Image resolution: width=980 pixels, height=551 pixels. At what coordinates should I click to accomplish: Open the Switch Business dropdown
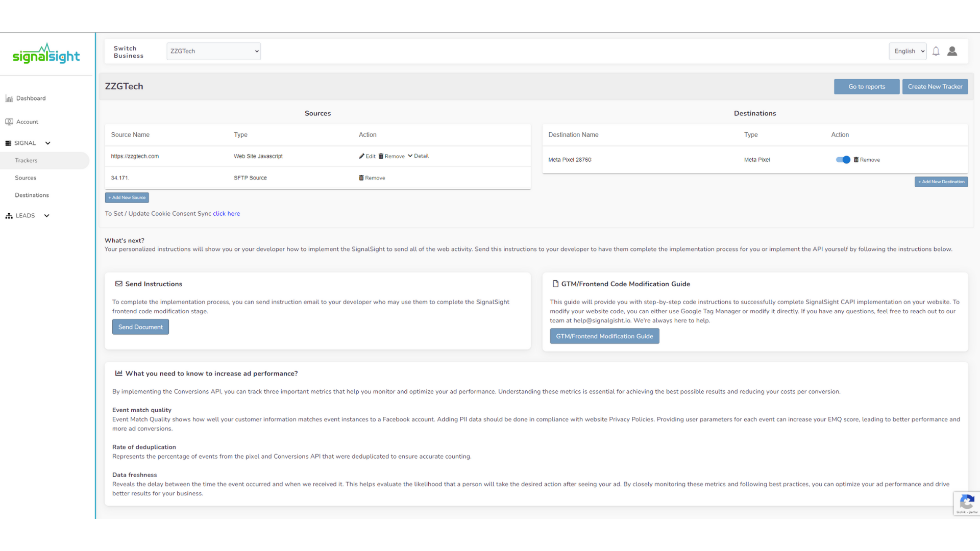[x=213, y=51]
